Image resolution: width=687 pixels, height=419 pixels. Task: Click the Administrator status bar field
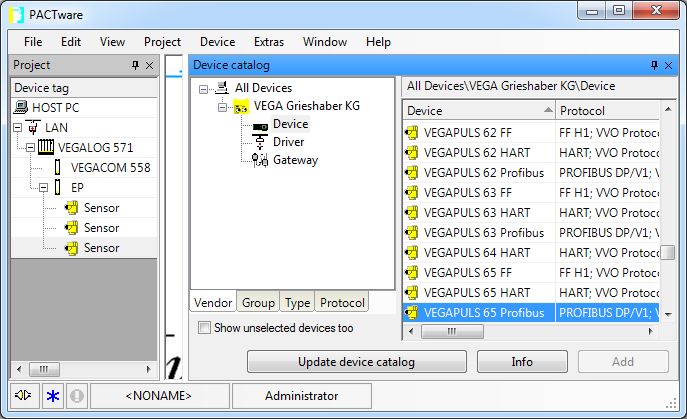point(301,396)
